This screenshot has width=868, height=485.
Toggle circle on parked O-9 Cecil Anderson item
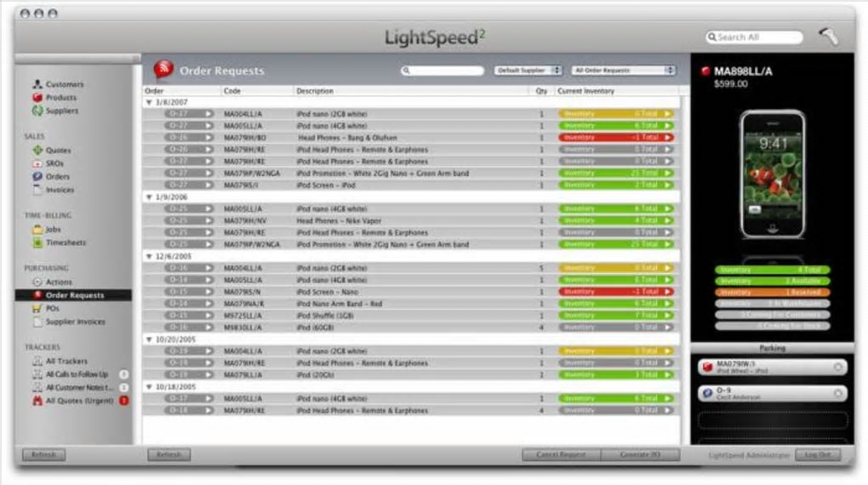838,393
